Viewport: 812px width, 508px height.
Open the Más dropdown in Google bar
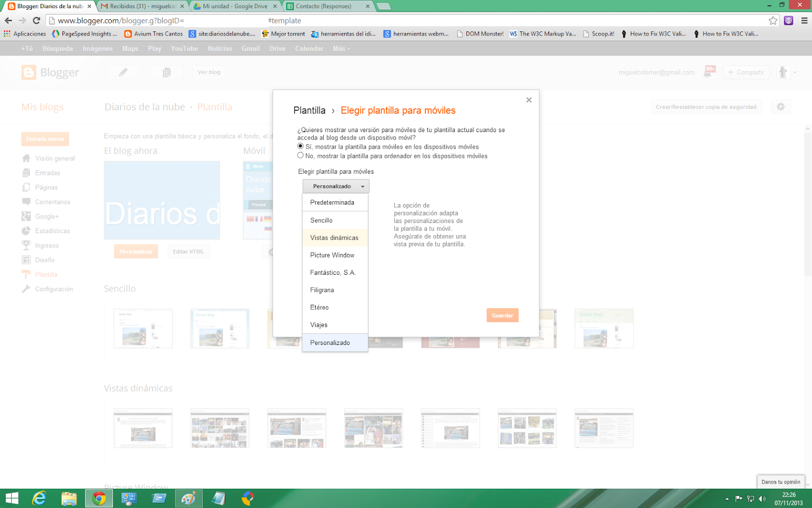[x=341, y=49]
